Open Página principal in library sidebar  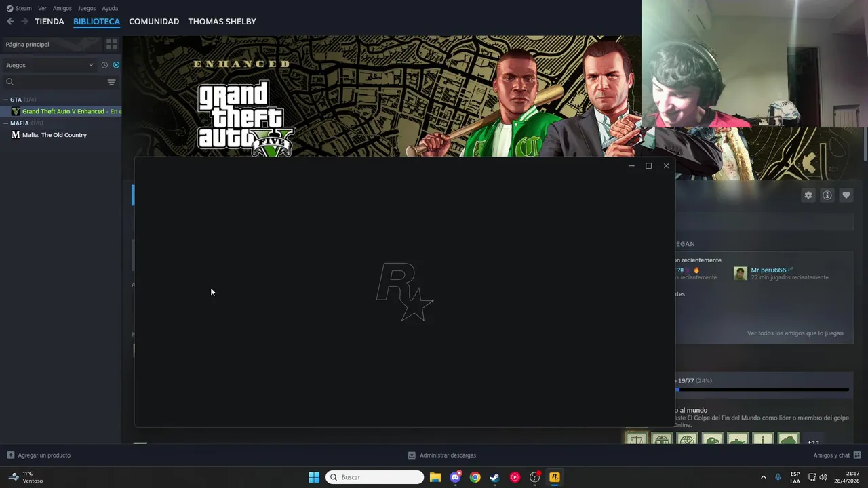pos(52,44)
